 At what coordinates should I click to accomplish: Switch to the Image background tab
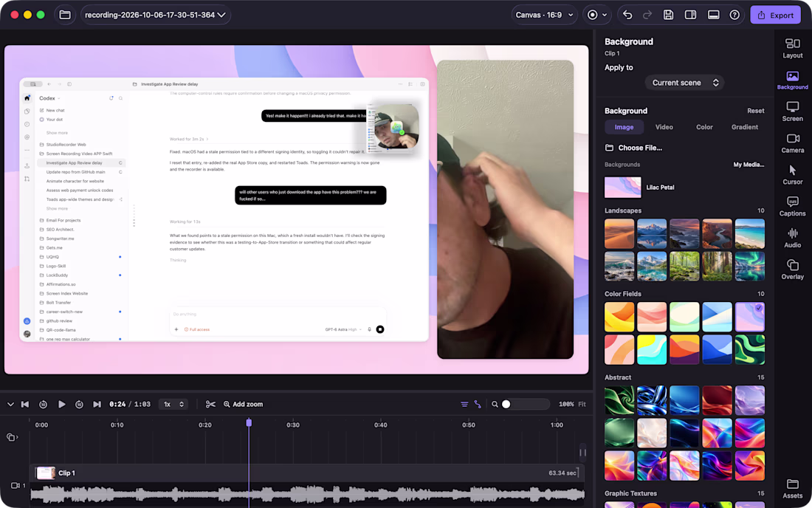coord(624,127)
